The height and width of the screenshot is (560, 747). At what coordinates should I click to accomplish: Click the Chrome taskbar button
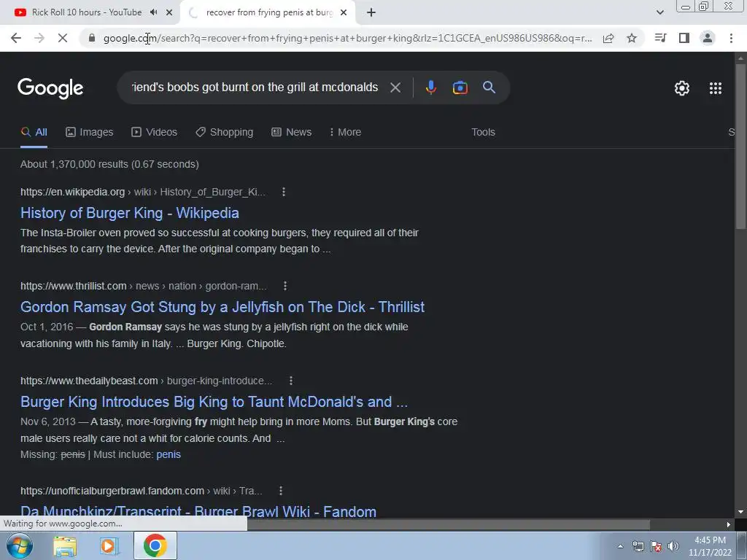pos(155,545)
